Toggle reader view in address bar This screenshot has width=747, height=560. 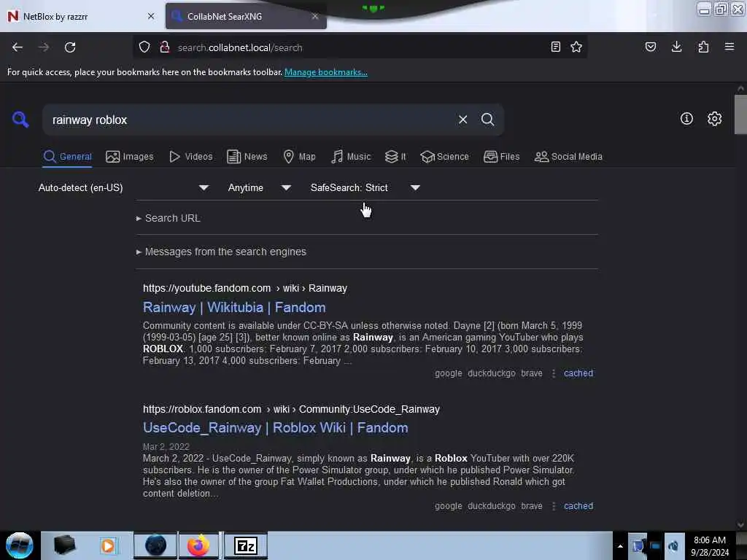coord(555,47)
